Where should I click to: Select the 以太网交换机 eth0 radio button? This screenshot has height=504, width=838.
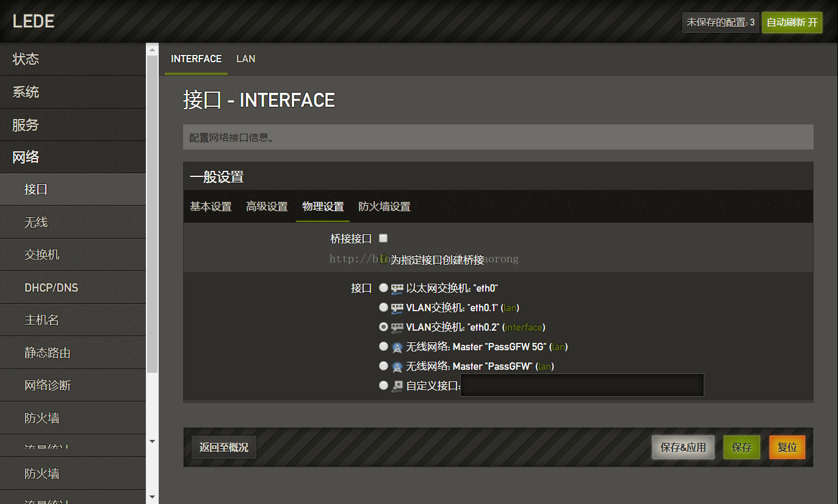coord(383,287)
